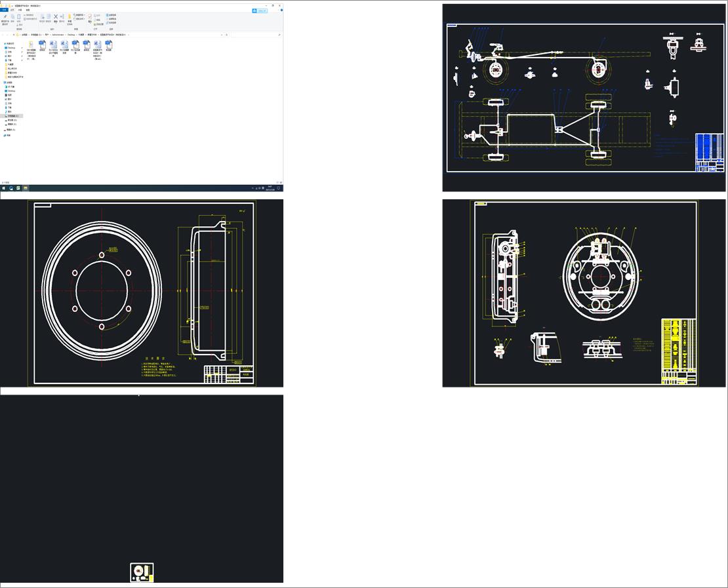Click the blue cloud upload button
The height and width of the screenshot is (588, 728).
tap(260, 10)
